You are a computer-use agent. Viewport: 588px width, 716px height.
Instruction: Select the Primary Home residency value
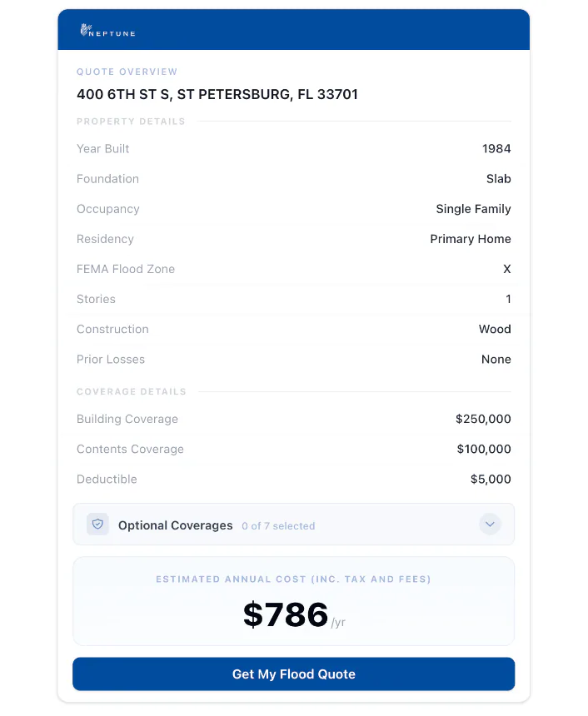[x=470, y=239]
